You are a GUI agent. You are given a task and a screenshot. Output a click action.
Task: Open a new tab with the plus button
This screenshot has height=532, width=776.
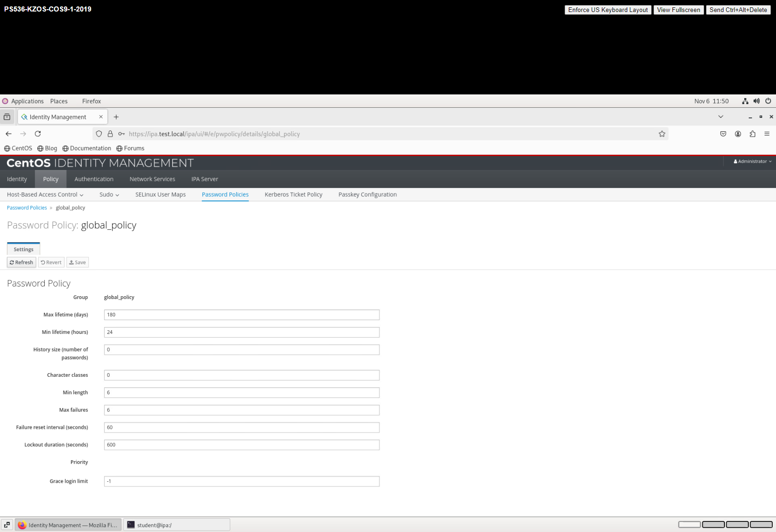(x=116, y=117)
